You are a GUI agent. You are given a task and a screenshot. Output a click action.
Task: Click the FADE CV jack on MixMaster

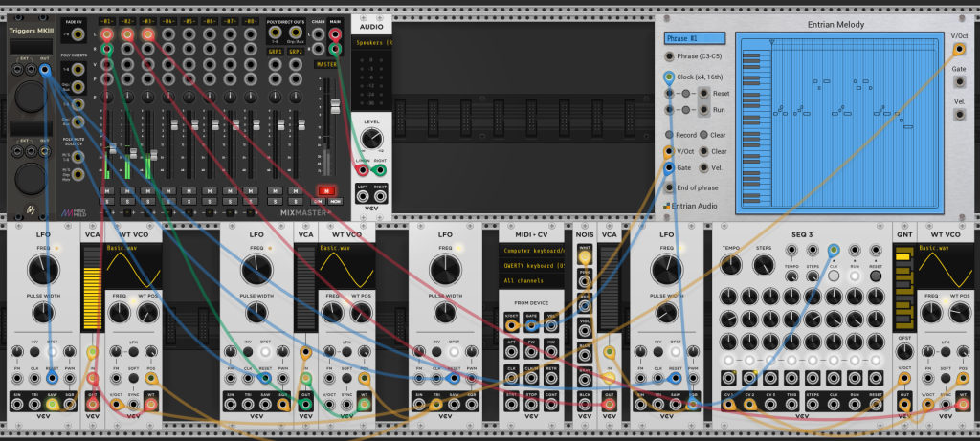[x=78, y=34]
